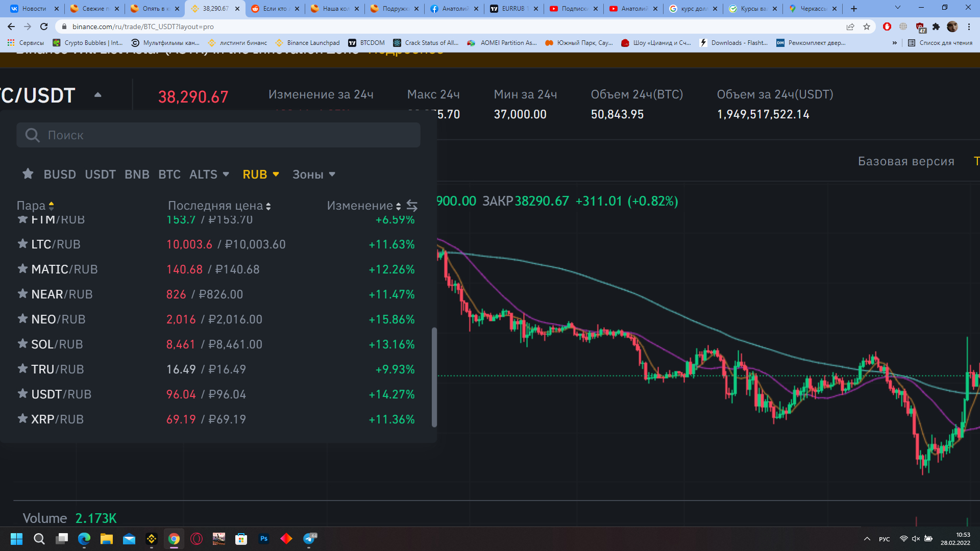Screen dimensions: 980x551
Task: Expand the ALTS market dropdown
Action: [x=209, y=174]
